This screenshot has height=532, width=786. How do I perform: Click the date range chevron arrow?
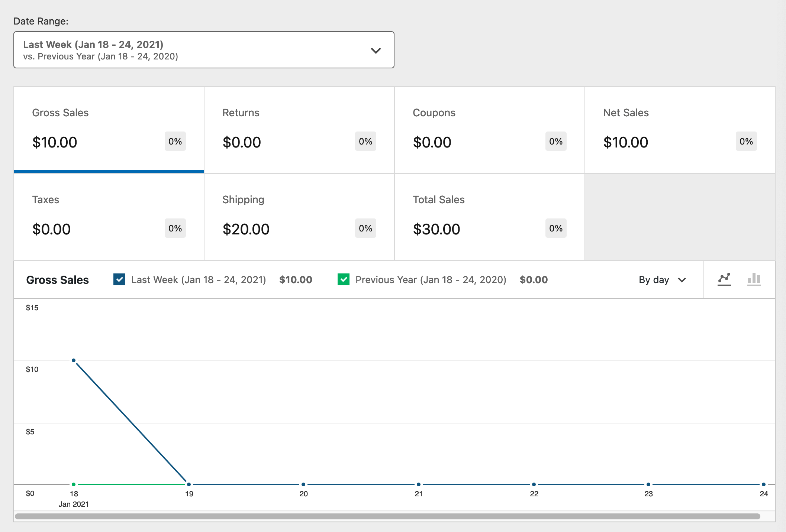pyautogui.click(x=376, y=51)
